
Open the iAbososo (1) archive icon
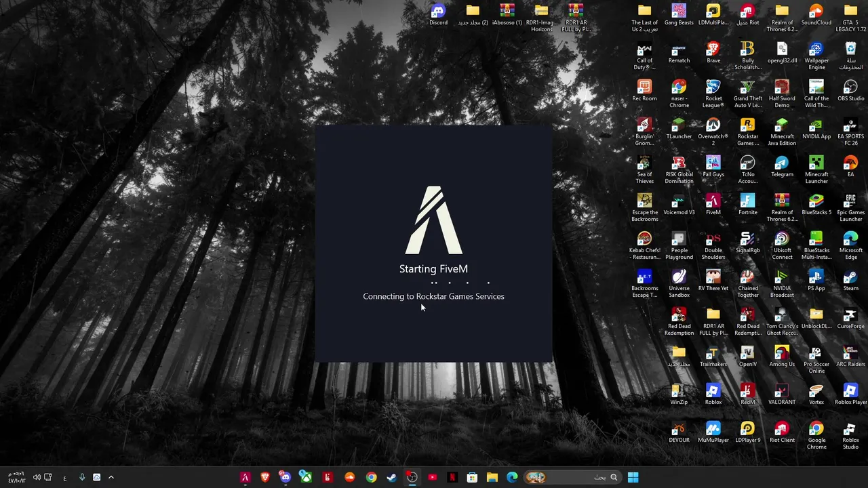[x=507, y=15]
